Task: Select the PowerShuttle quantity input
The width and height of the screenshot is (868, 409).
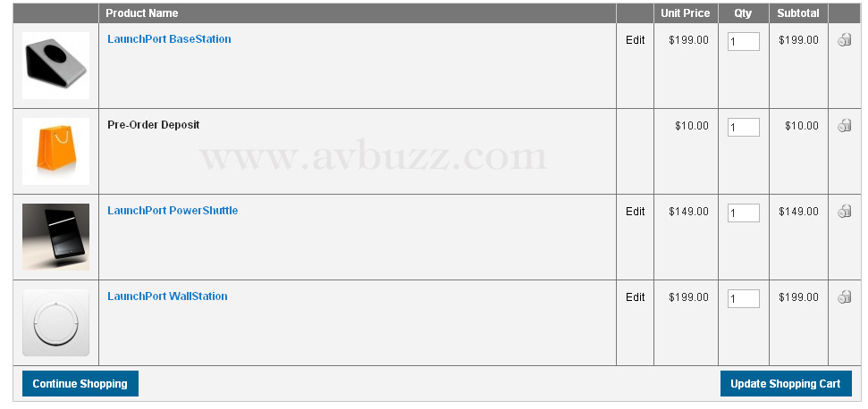Action: coord(743,213)
